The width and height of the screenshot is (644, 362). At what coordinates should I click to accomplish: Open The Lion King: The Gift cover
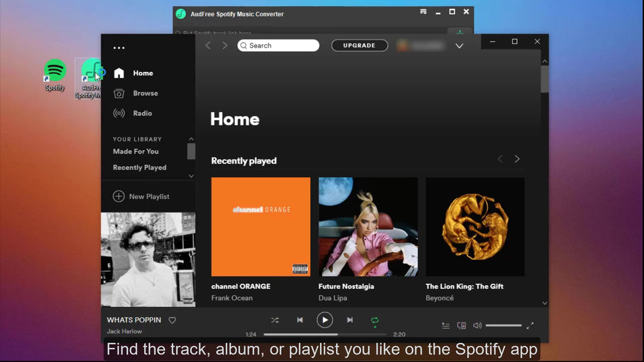click(475, 227)
